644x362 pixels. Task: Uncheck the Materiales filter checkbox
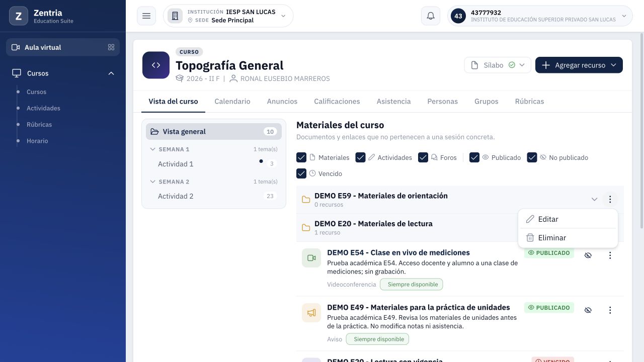[301, 157]
